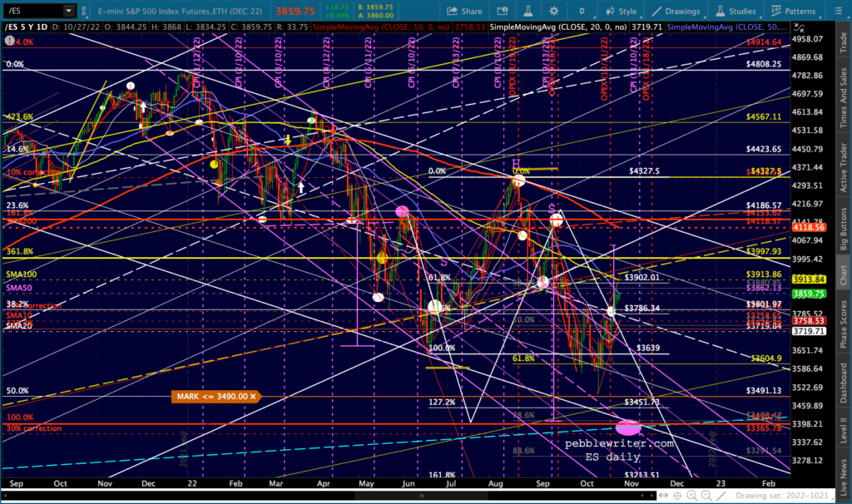Click the zoom in magnifier icon

tap(691, 496)
